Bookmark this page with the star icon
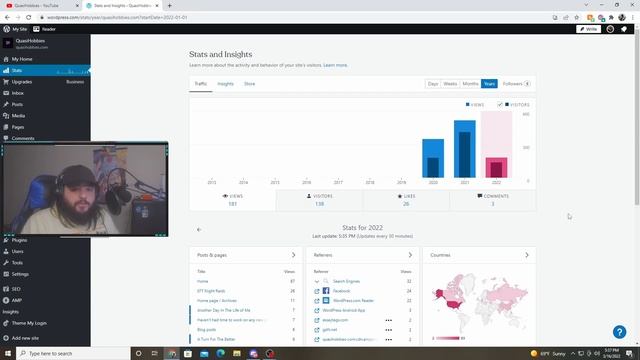The height and width of the screenshot is (360, 640). point(576,18)
